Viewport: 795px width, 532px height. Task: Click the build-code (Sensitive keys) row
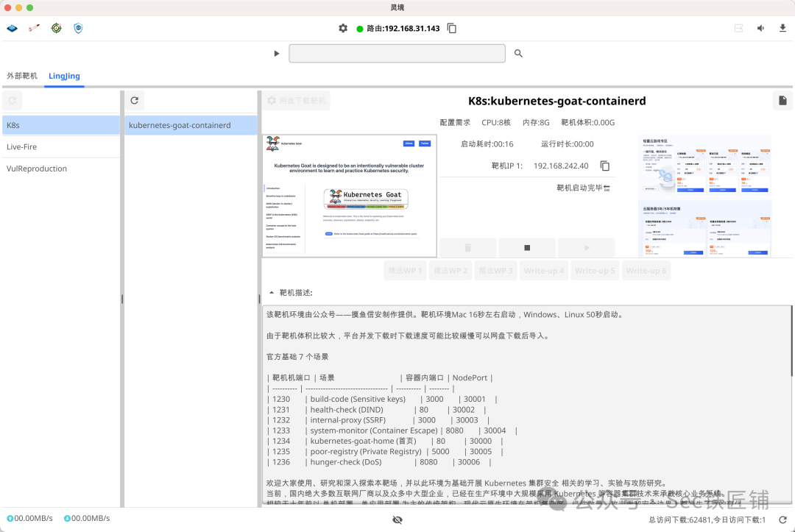[382, 400]
